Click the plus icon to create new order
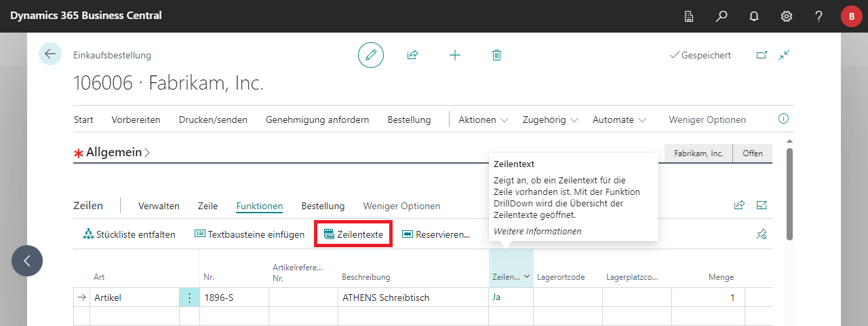This screenshot has height=326, width=868. tap(454, 55)
